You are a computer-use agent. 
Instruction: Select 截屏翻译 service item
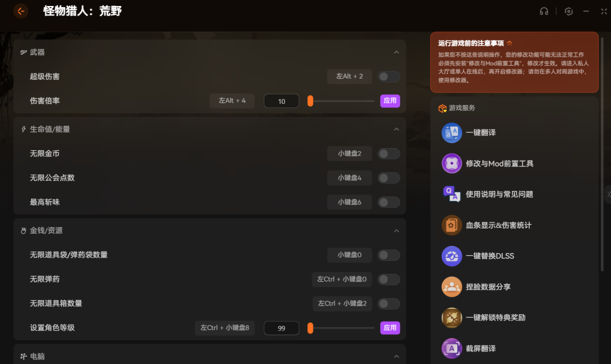[x=480, y=348]
